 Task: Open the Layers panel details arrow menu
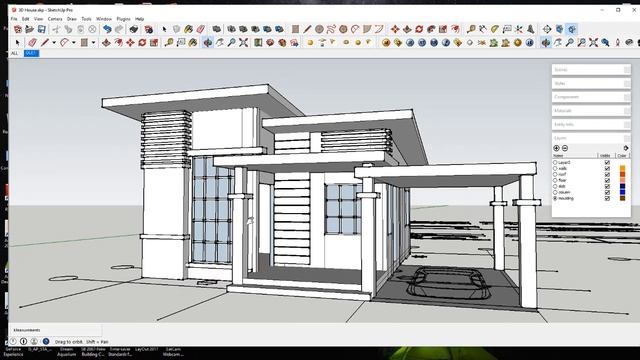tap(626, 148)
